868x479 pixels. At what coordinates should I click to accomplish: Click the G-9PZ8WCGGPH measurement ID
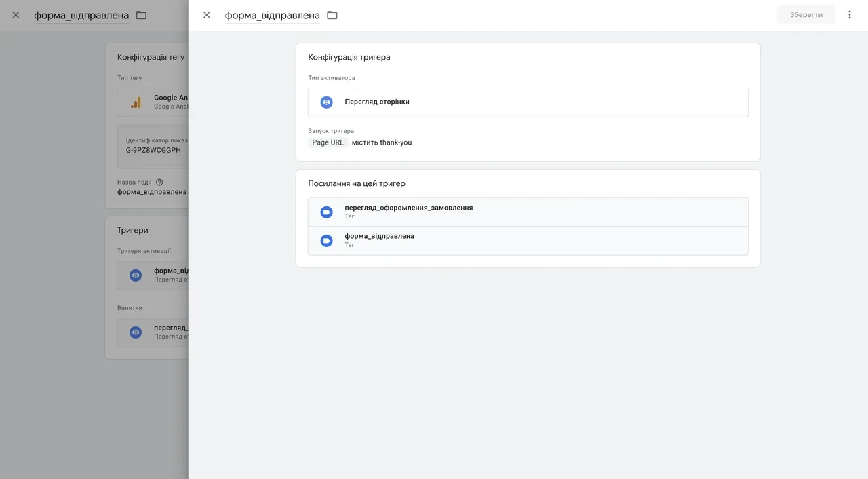click(x=153, y=150)
